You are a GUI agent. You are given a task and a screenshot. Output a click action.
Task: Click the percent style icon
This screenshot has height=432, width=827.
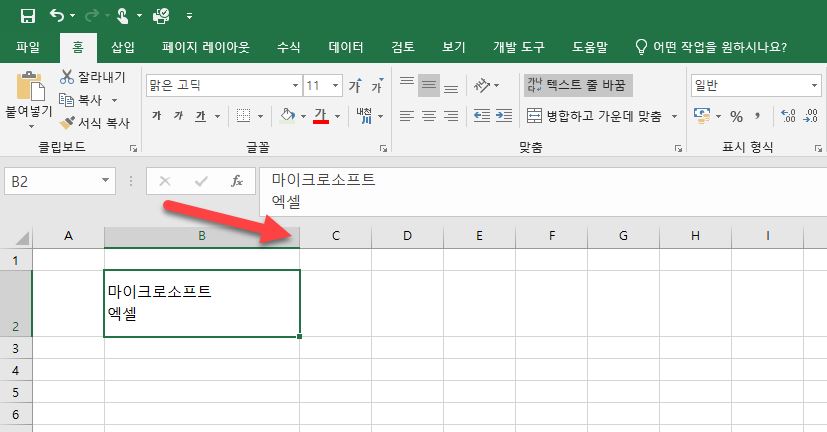click(x=736, y=116)
